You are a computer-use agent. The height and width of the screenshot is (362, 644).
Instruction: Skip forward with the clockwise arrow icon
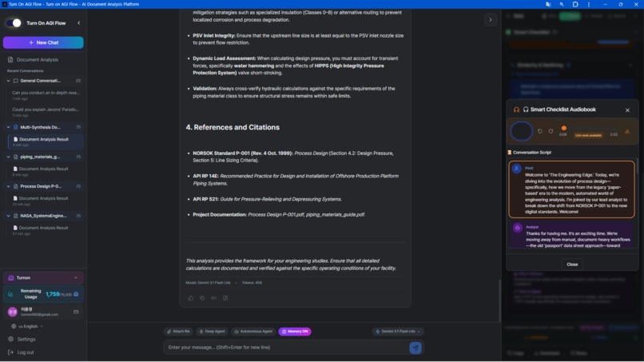point(551,132)
